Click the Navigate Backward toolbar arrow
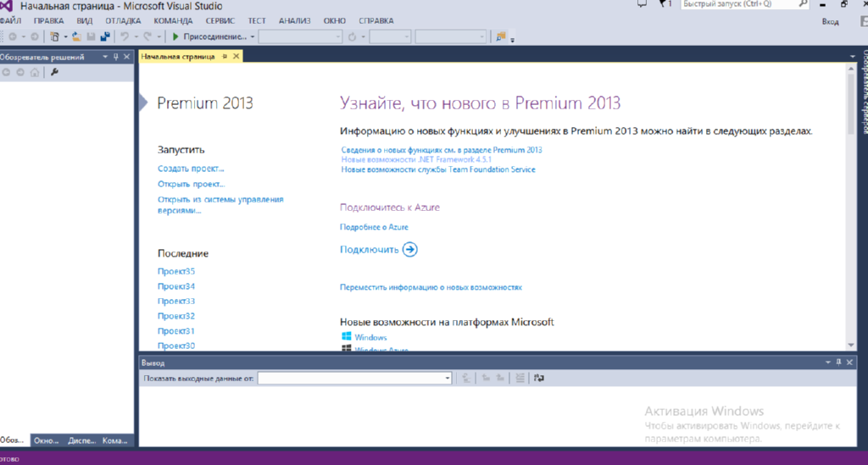This screenshot has width=868, height=465. (12, 36)
